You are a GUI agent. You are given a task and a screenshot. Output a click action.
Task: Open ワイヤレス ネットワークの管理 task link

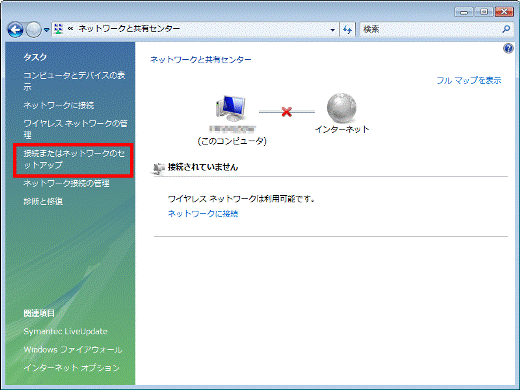pyautogui.click(x=75, y=129)
